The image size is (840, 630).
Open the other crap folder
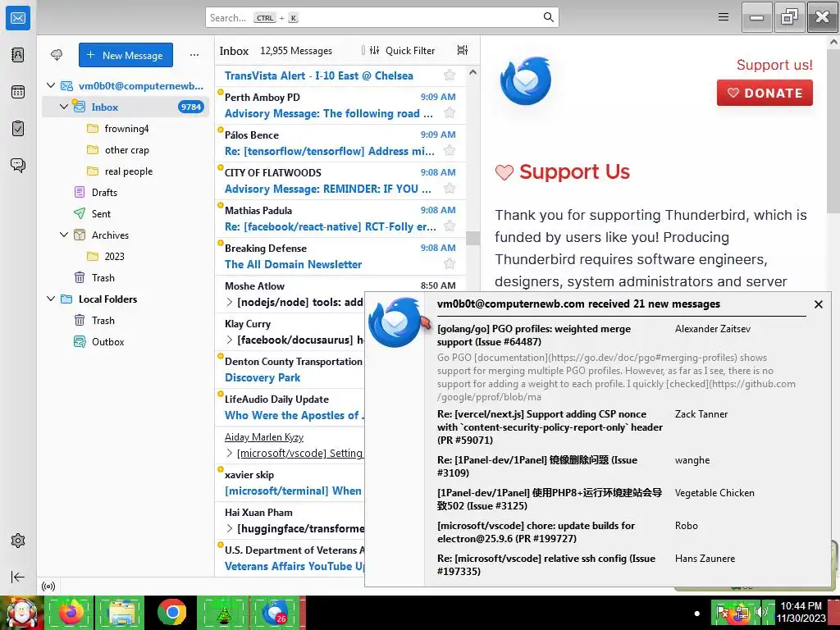pyautogui.click(x=126, y=150)
